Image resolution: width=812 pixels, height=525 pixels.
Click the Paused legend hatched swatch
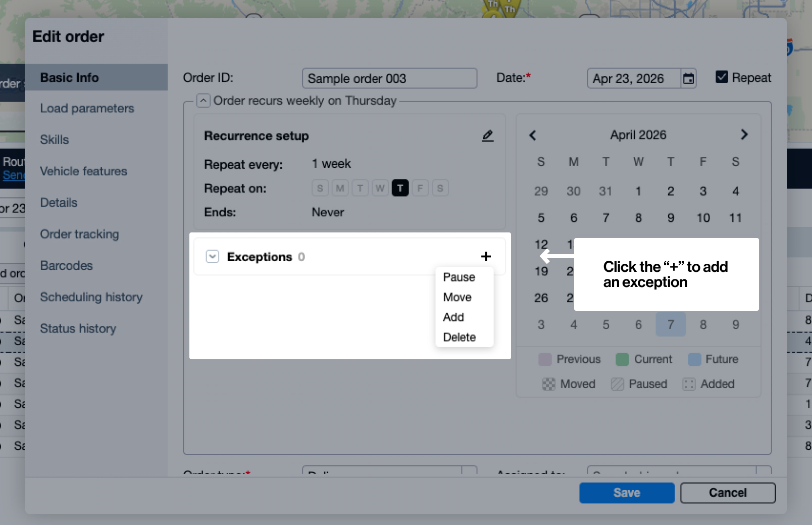(x=617, y=384)
